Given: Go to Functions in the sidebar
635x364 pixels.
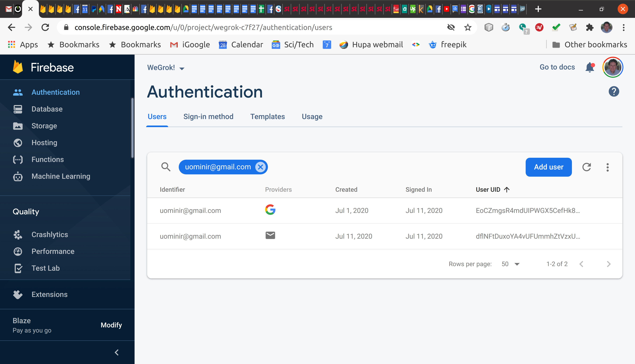Looking at the screenshot, I should pyautogui.click(x=47, y=160).
